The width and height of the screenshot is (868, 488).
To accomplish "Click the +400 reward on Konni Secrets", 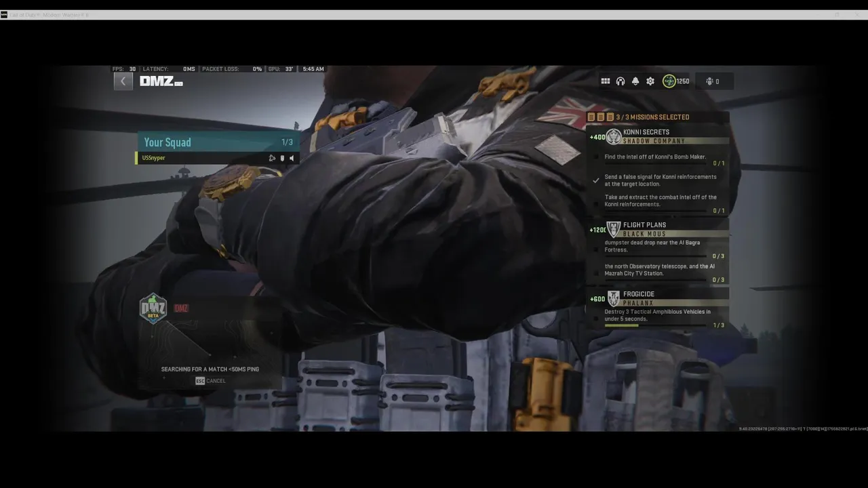I will pos(597,137).
